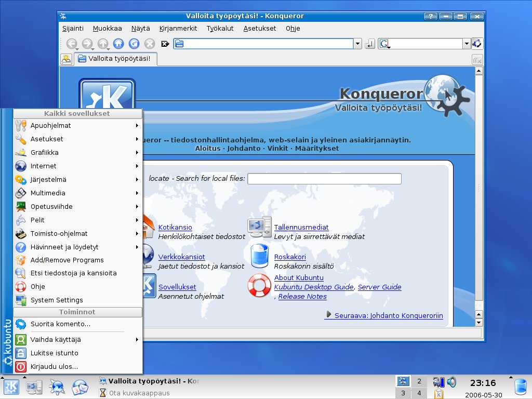Click Add/Remove Programs menu entry
The width and height of the screenshot is (532, 399).
point(78,260)
